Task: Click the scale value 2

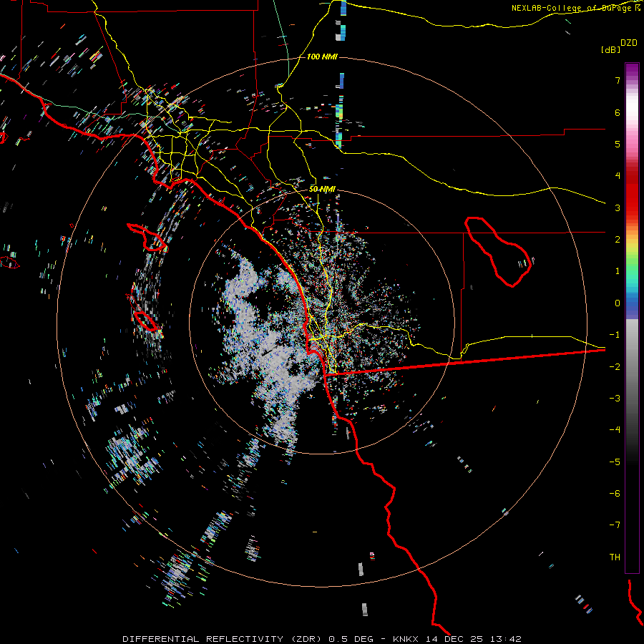Action: pyautogui.click(x=618, y=240)
